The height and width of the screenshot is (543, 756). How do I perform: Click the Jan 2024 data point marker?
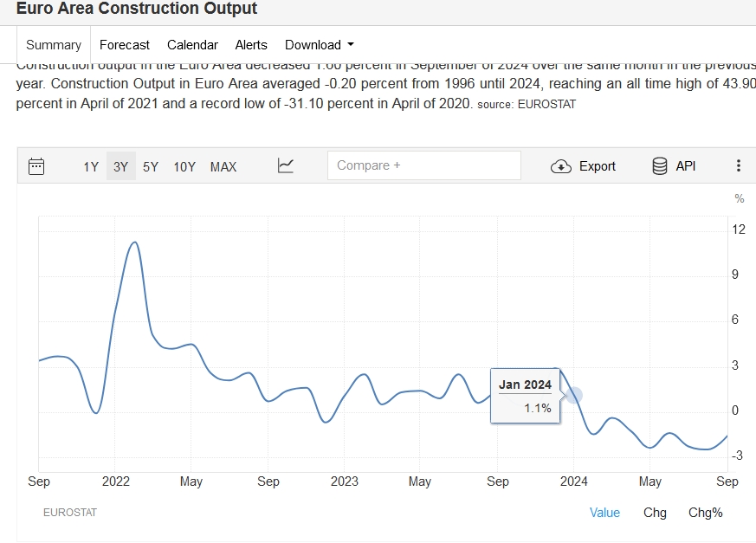573,395
